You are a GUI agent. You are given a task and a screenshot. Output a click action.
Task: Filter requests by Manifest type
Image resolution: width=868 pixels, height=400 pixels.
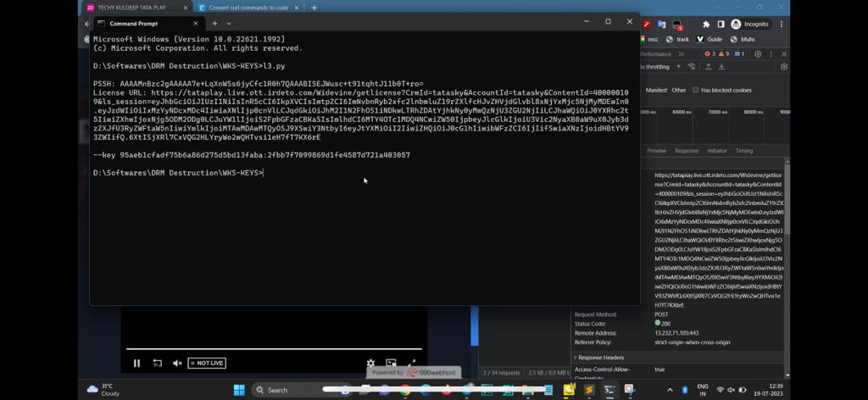coord(656,90)
